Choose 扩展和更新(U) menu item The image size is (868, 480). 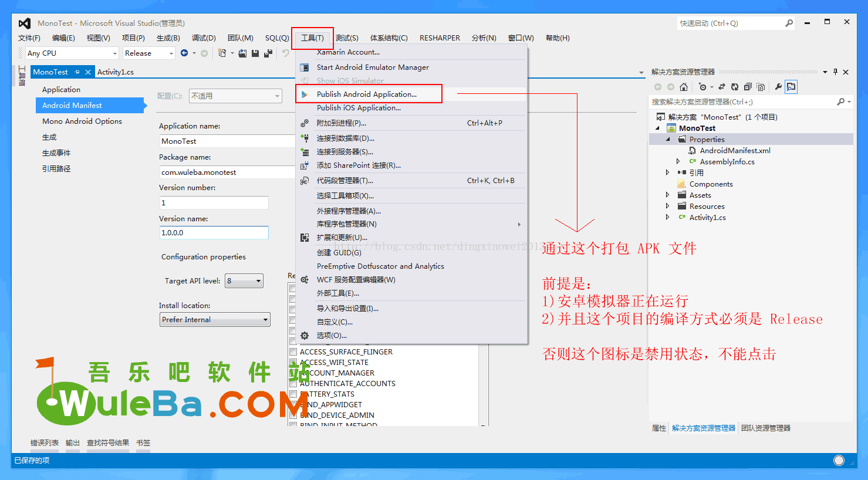[411, 238]
